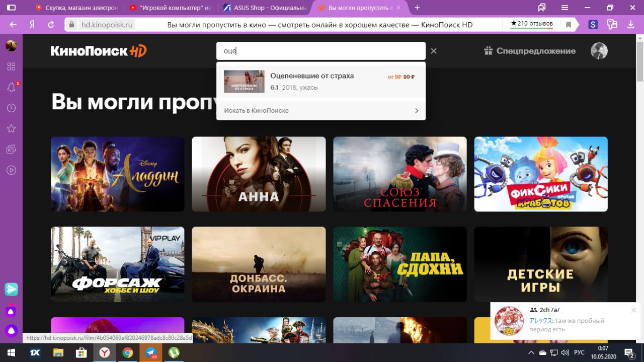Viewport: 644px width, 362px height.
Task: Dismiss the Telegram notification with its X
Action: 633,310
